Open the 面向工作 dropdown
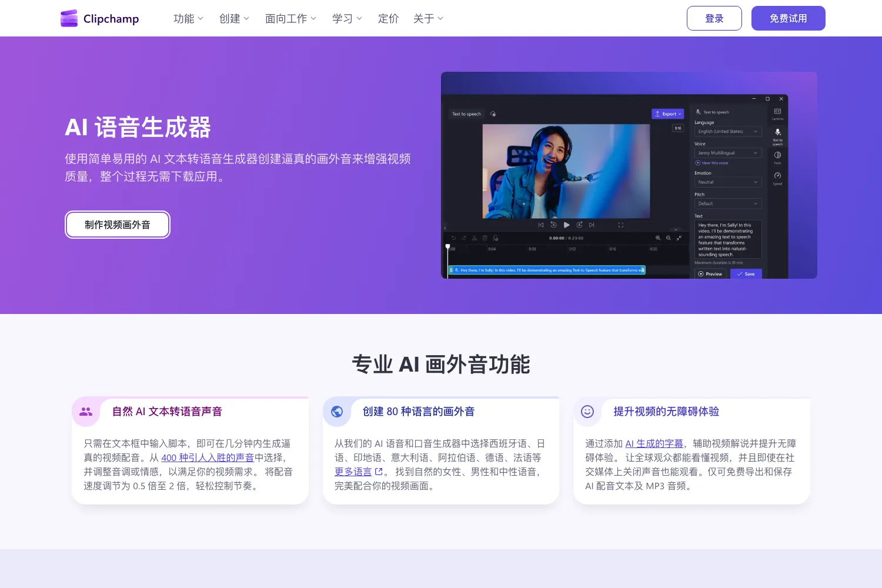Screen dimensions: 882x588 coord(290,18)
